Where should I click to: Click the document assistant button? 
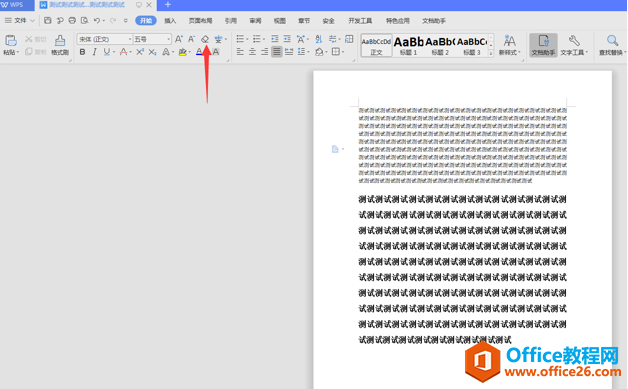(x=543, y=45)
